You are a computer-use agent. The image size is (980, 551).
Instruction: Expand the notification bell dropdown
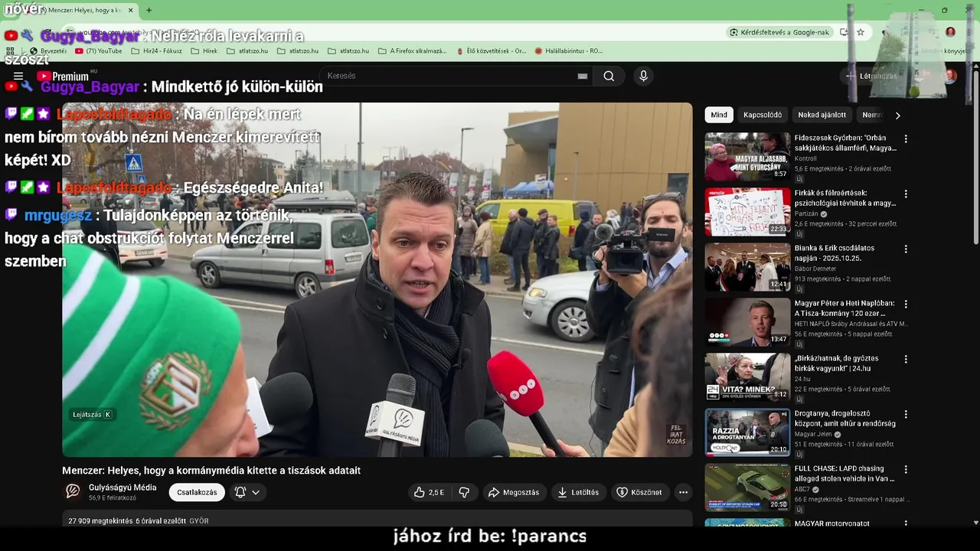(x=247, y=492)
